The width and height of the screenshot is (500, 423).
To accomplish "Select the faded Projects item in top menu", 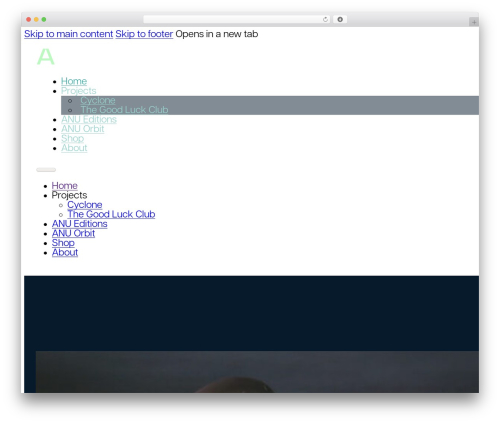I will coord(78,91).
